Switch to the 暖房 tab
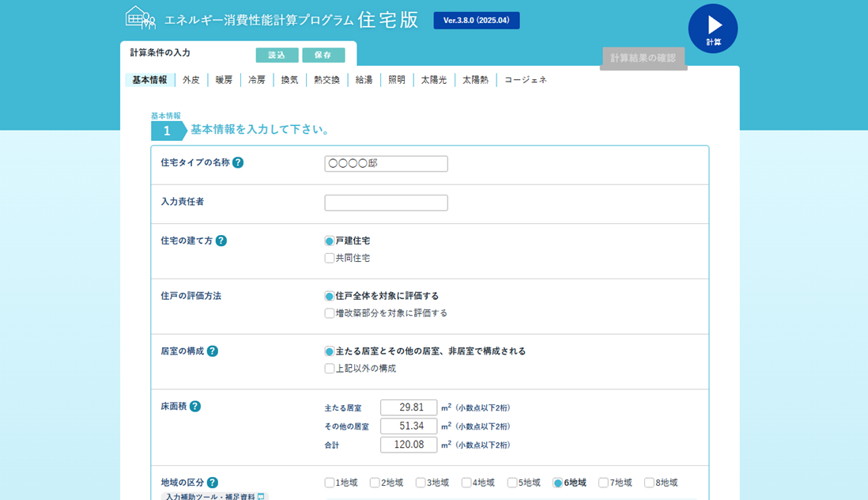868x500 pixels. pyautogui.click(x=224, y=80)
